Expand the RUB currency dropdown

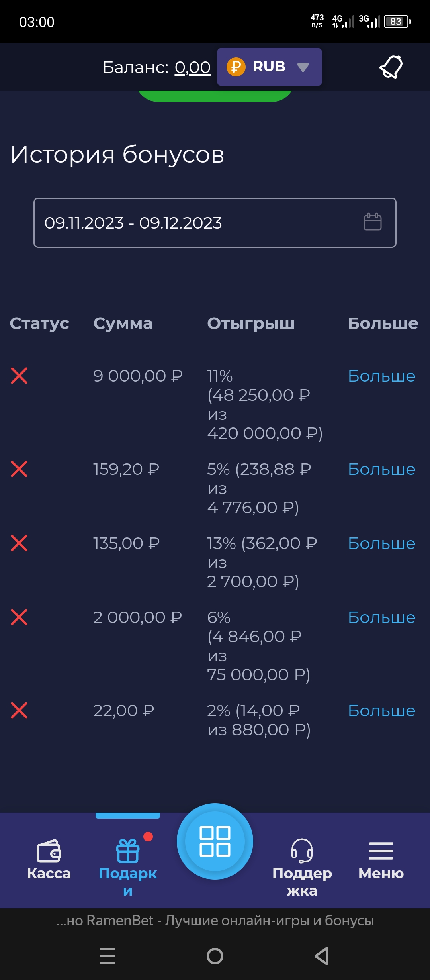270,67
